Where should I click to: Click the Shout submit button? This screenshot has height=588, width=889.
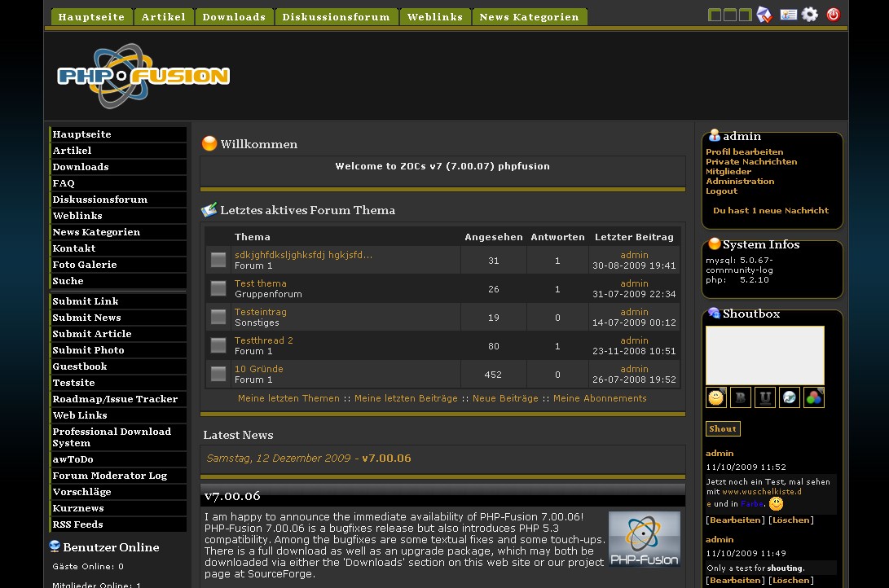(723, 429)
